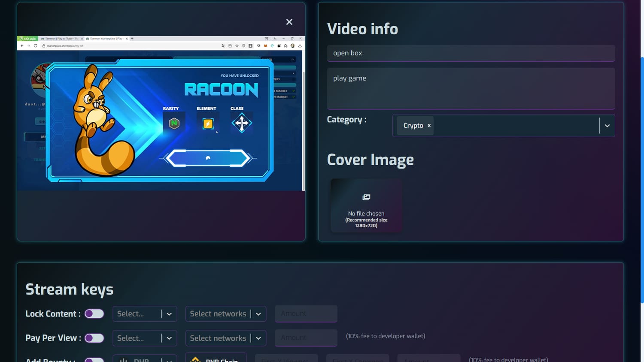The image size is (644, 362).
Task: Click the Element lightning icon in the video preview
Action: click(x=208, y=124)
